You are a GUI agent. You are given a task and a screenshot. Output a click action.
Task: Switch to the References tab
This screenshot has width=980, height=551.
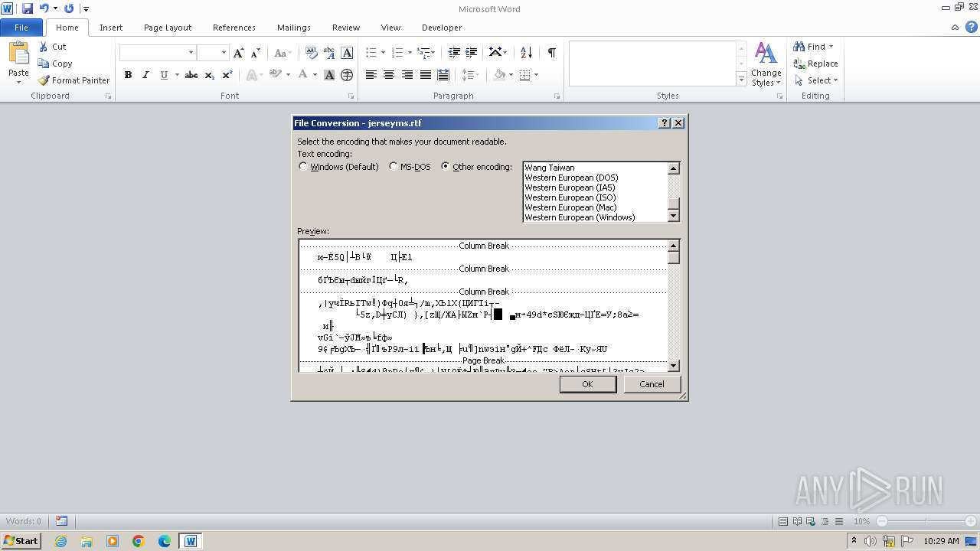pos(234,28)
